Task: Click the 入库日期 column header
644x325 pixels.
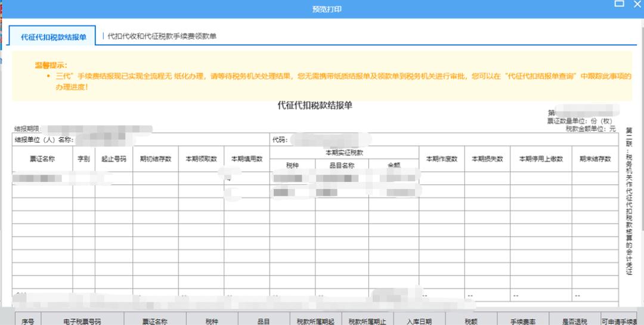Action: tap(419, 321)
